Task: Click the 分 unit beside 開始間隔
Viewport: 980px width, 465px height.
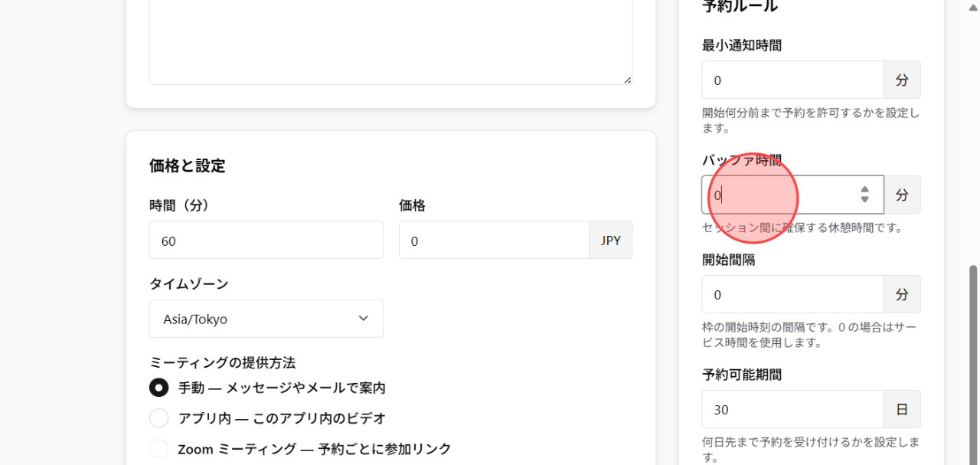Action: pos(902,294)
